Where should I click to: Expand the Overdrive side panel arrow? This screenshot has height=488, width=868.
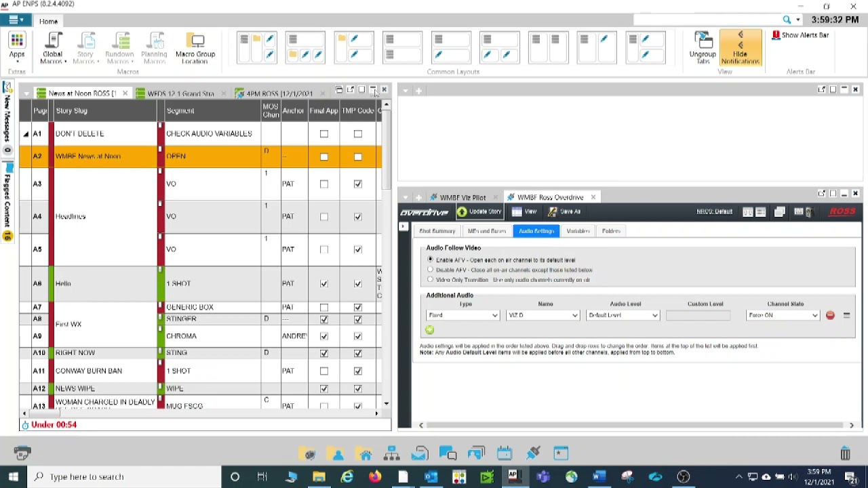click(404, 226)
